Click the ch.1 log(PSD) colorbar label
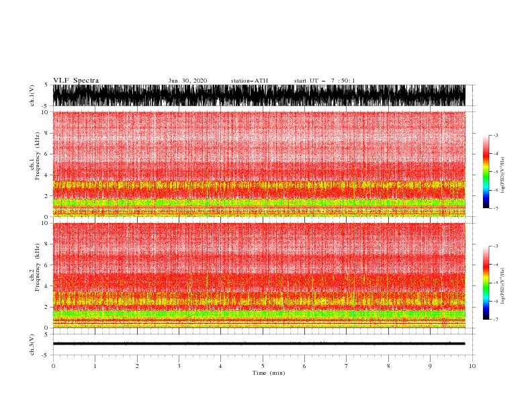The height and width of the screenshot is (411, 532). pos(502,175)
